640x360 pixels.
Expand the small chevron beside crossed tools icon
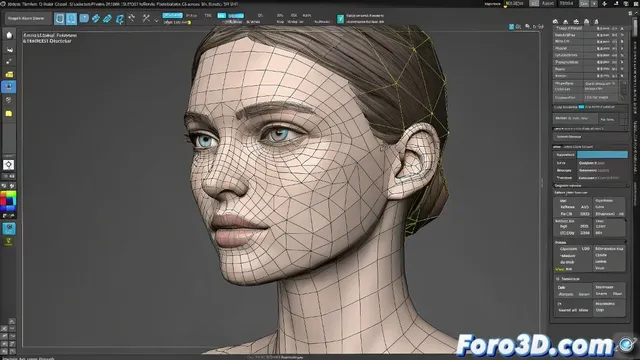156,20
